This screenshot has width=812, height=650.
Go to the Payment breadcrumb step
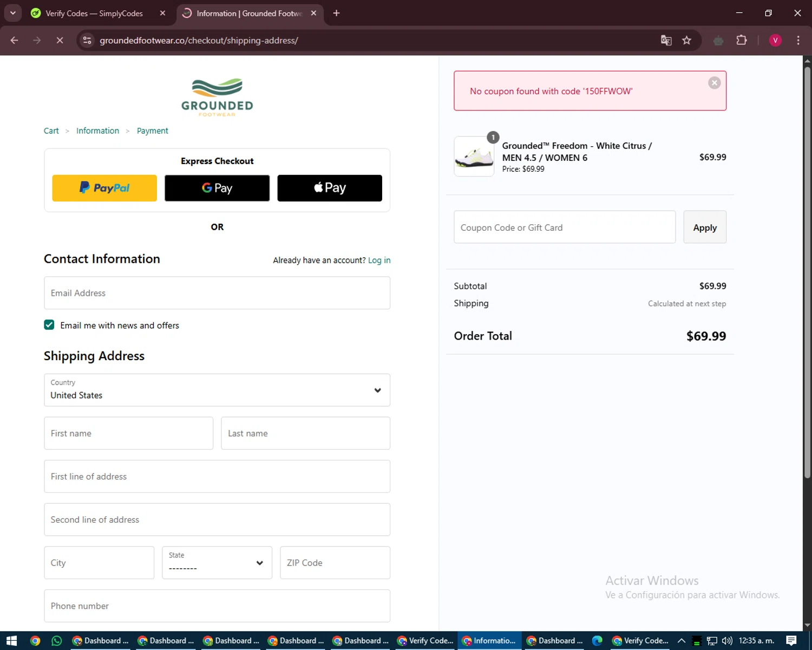(152, 131)
